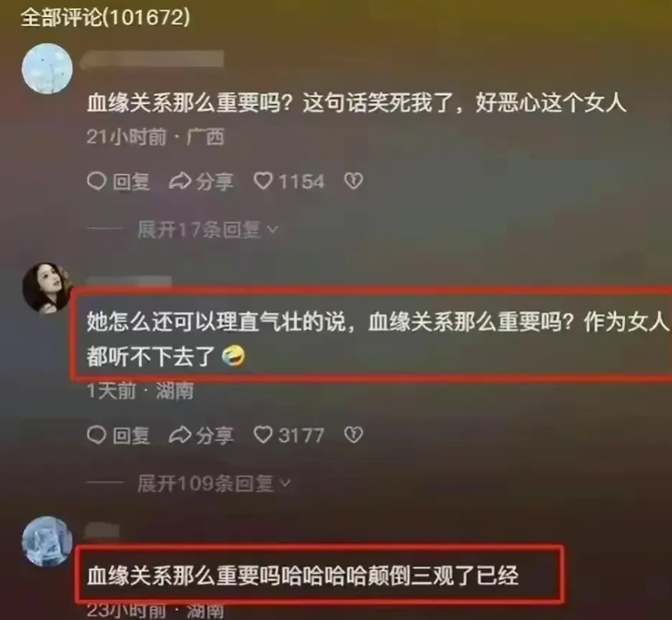Share the Guangxi comment via arrow icon

click(180, 181)
